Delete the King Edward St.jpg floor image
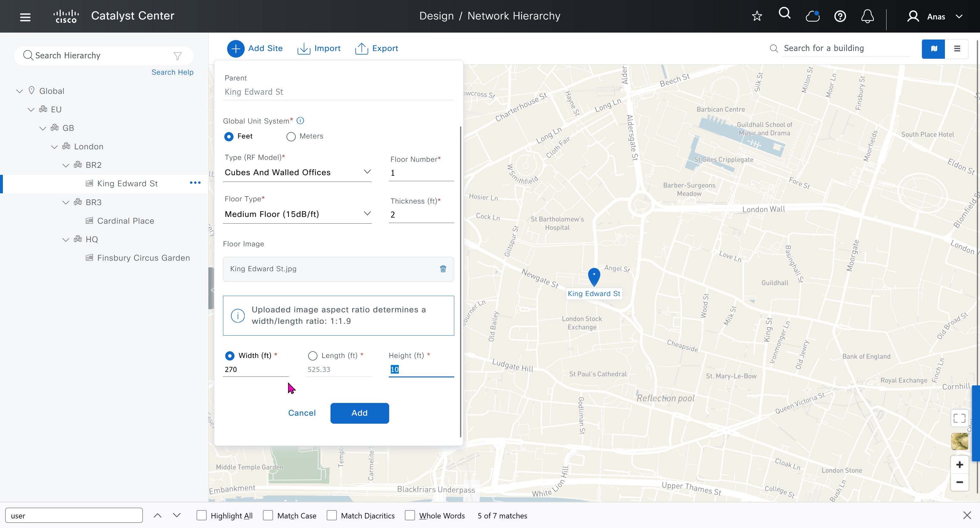 coord(443,269)
